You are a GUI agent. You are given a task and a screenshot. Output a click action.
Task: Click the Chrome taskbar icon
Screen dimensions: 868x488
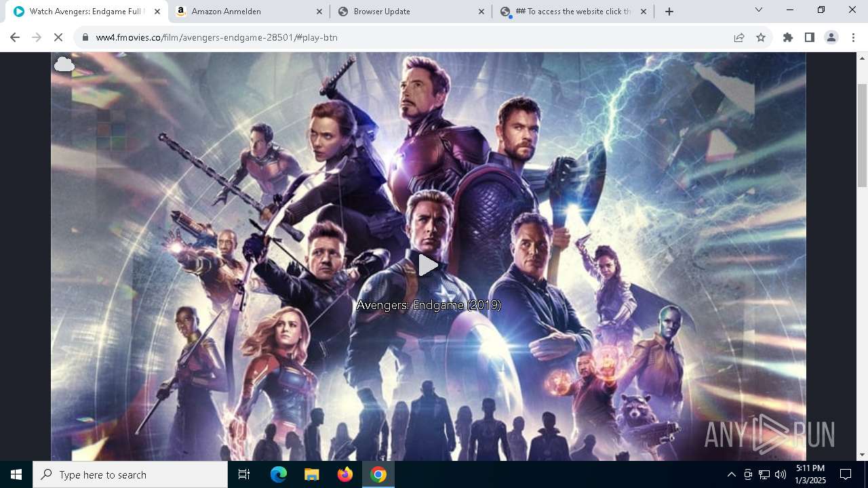pos(378,474)
